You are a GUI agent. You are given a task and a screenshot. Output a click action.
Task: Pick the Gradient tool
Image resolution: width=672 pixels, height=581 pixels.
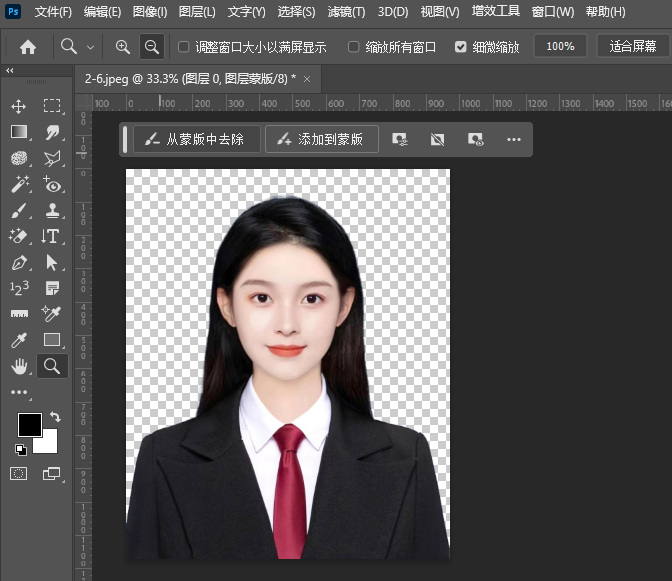pyautogui.click(x=19, y=132)
